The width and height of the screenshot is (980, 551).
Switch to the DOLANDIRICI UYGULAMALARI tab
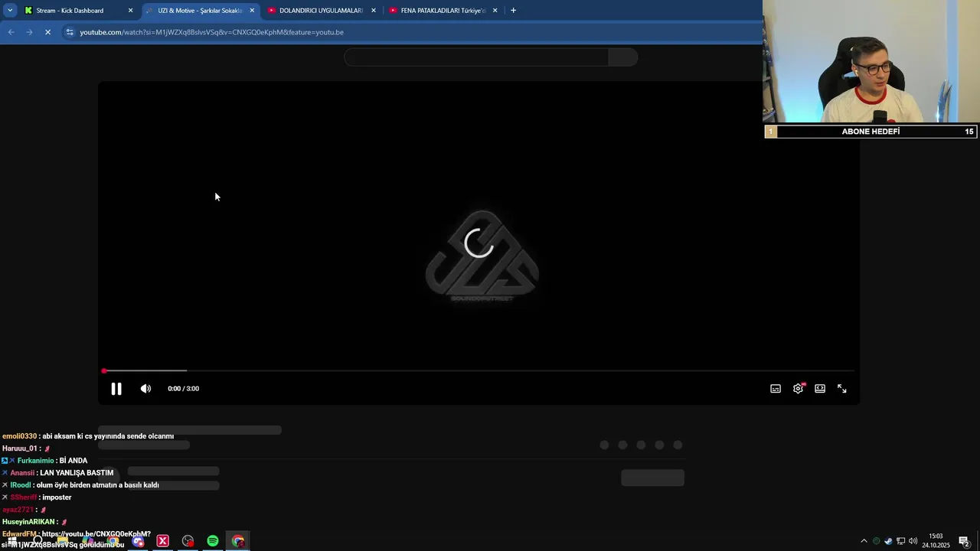[321, 11]
